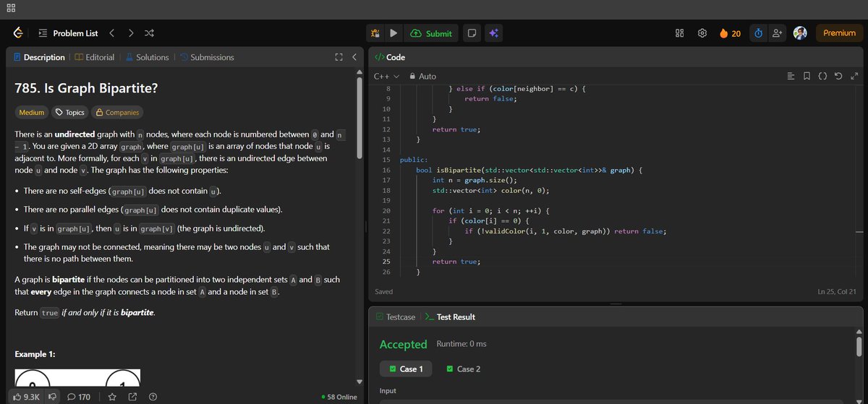Switch to the Editorial tab
The width and height of the screenshot is (868, 404).
click(94, 57)
